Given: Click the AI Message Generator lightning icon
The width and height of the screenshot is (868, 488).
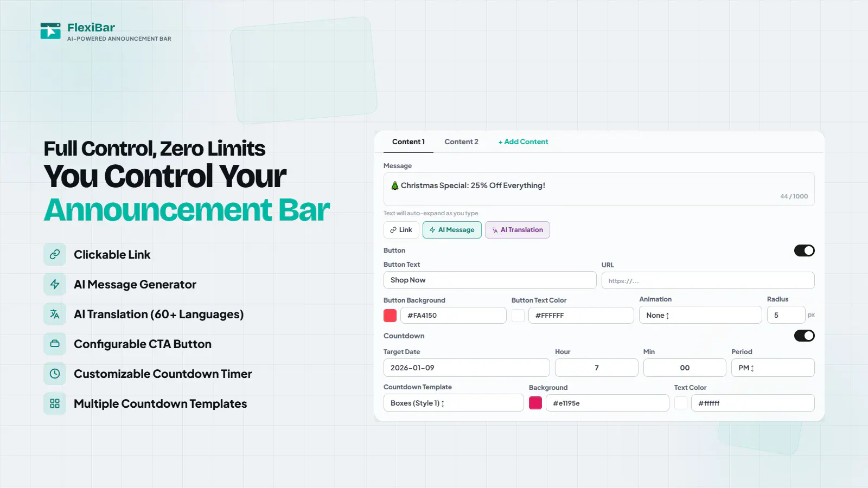Looking at the screenshot, I should click(55, 284).
